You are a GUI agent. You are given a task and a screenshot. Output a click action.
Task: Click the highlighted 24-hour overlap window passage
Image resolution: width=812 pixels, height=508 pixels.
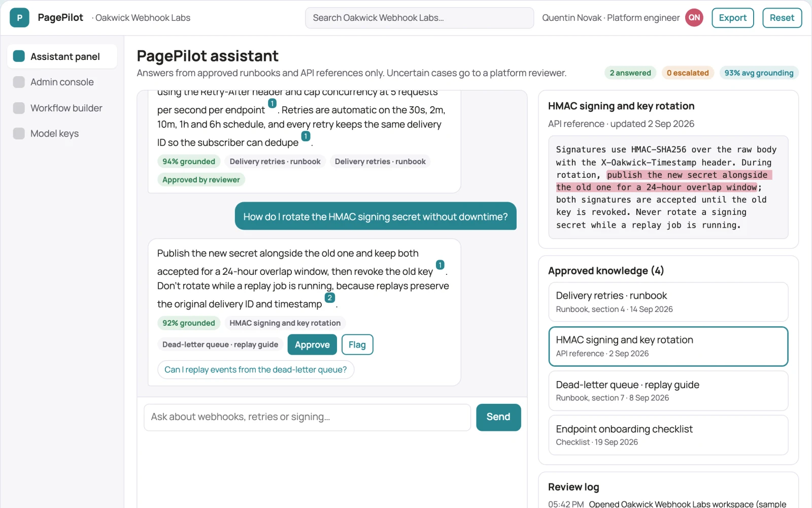(x=664, y=181)
